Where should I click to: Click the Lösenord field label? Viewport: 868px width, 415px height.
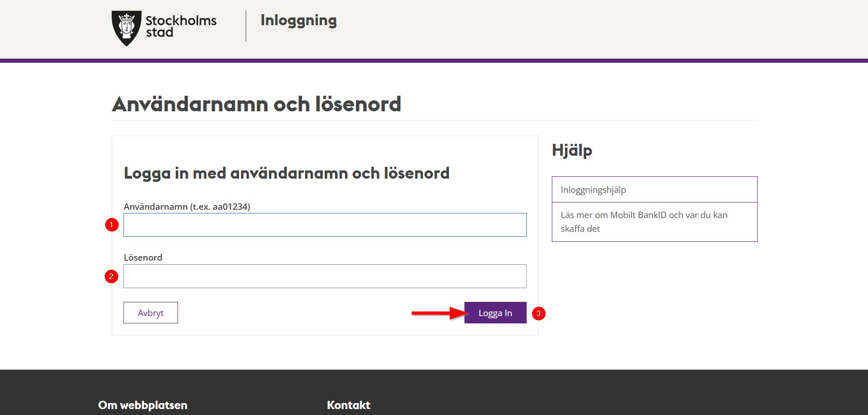click(143, 257)
